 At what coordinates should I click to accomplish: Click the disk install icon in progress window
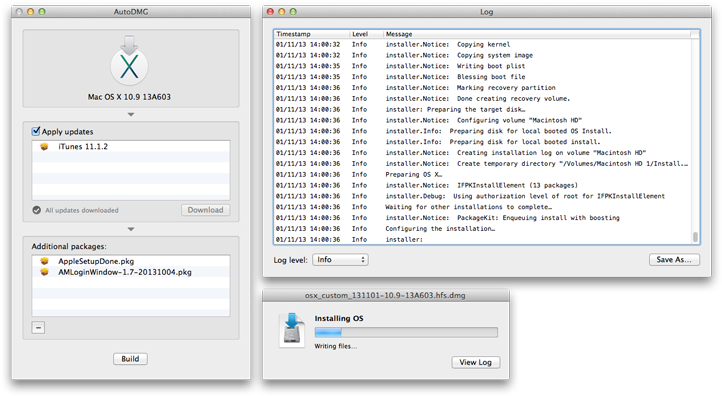291,330
